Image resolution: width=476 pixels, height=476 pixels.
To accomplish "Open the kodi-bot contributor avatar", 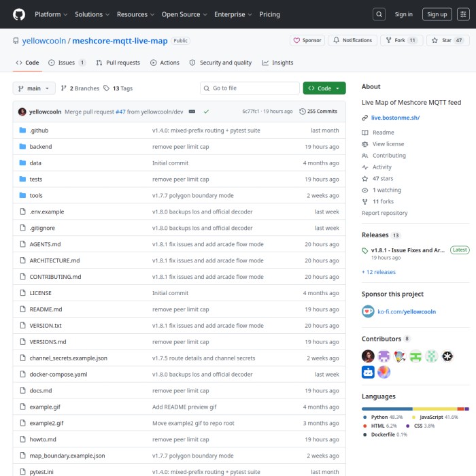I will [368, 372].
